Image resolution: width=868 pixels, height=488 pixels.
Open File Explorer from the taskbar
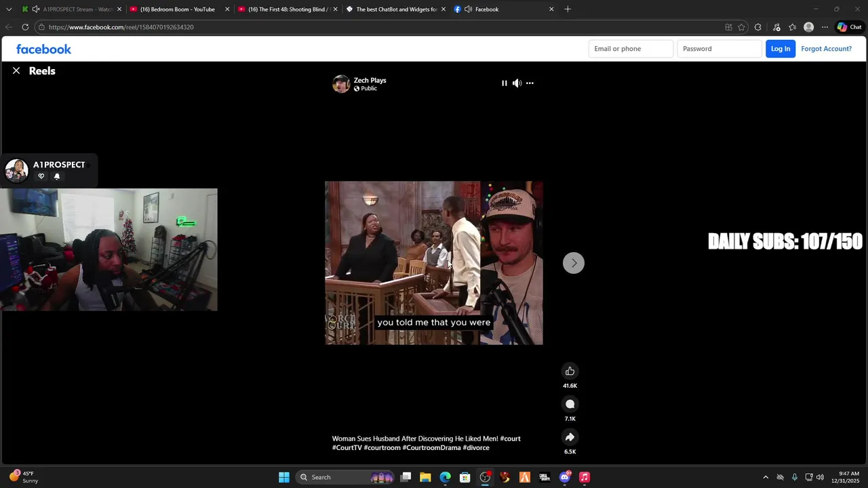[x=425, y=477]
